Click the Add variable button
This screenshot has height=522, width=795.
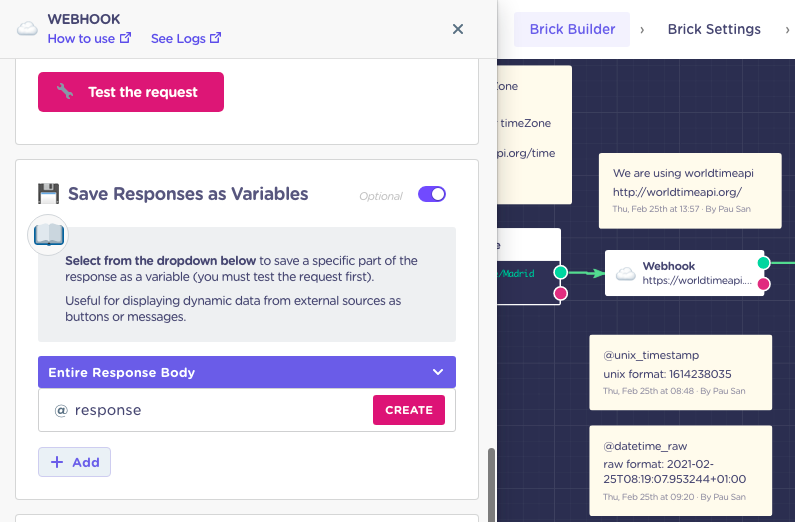tap(75, 462)
